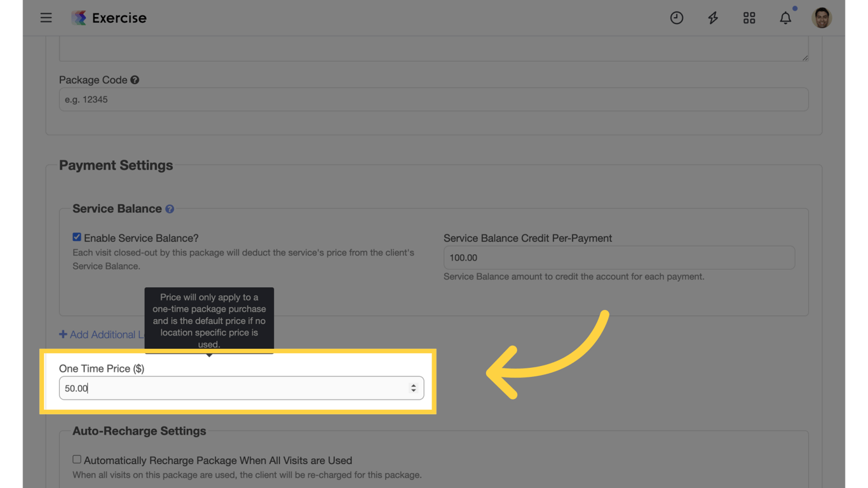The width and height of the screenshot is (868, 488).
Task: Click the blue notification badge dot
Action: pos(795,8)
